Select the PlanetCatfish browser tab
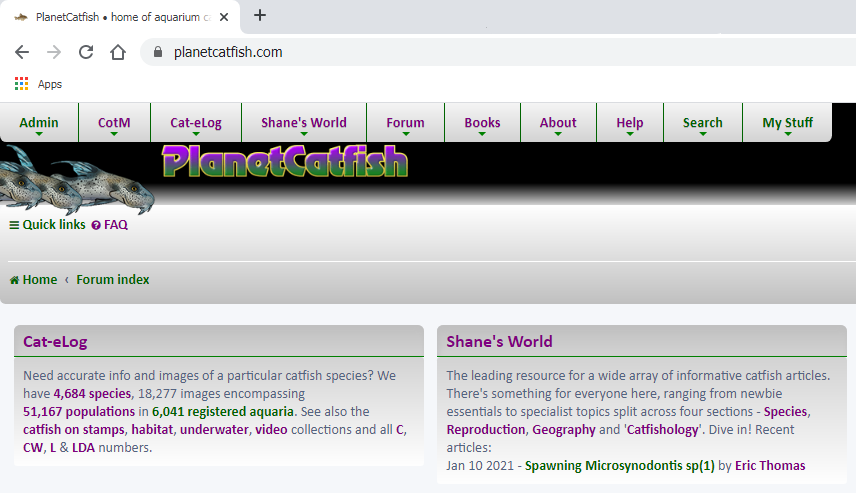Image resolution: width=856 pixels, height=493 pixels. pyautogui.click(x=120, y=17)
